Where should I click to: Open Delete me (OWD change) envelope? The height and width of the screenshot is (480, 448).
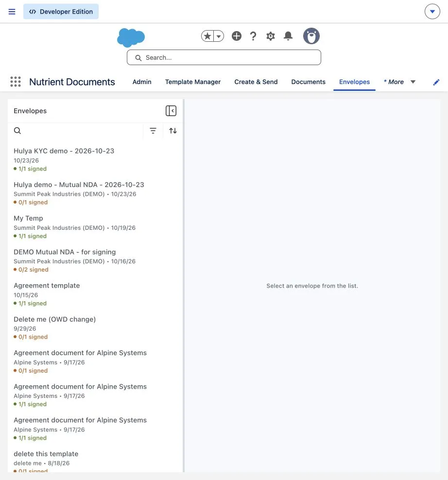click(x=95, y=328)
